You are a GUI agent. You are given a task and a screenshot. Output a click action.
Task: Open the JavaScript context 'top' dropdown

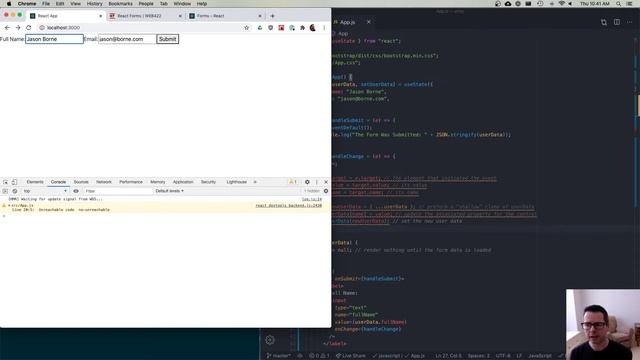(x=45, y=191)
